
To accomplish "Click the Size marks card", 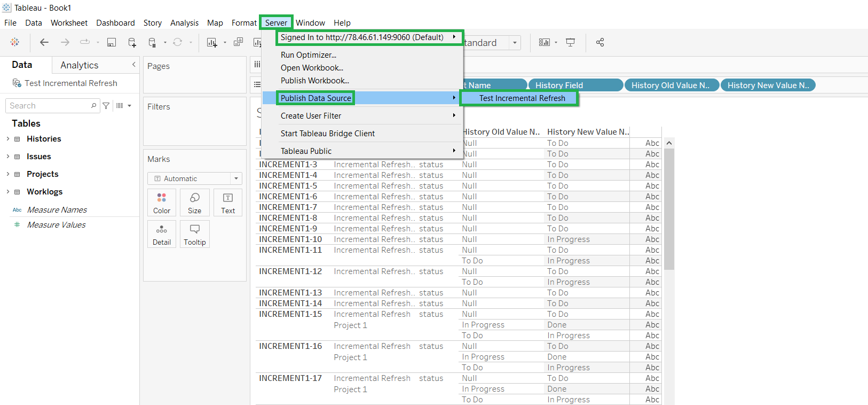I will pyautogui.click(x=195, y=203).
